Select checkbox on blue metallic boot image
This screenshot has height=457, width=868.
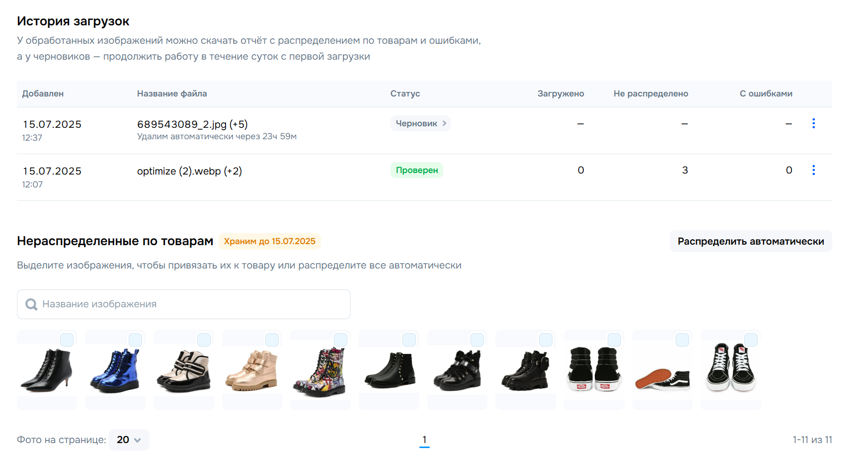click(x=135, y=340)
